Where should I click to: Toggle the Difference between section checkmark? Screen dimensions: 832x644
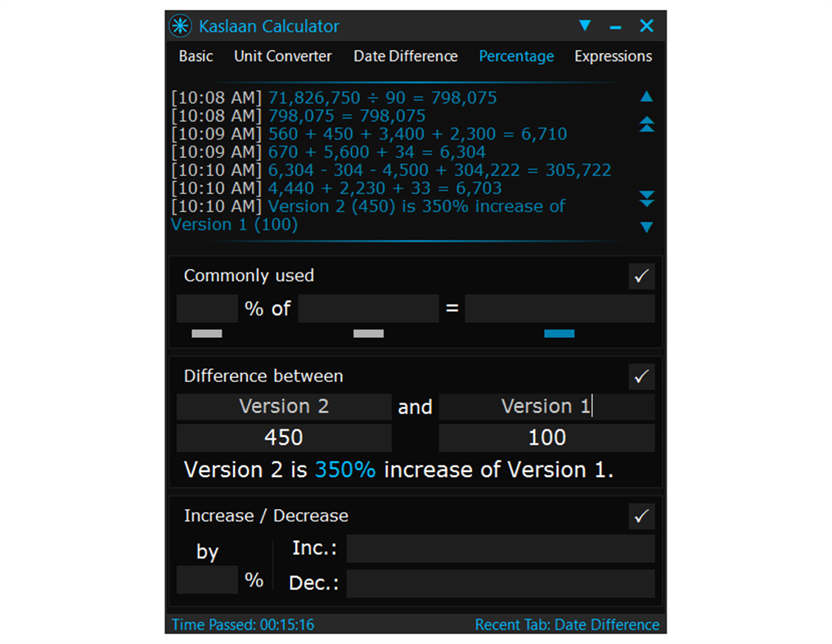coord(641,377)
